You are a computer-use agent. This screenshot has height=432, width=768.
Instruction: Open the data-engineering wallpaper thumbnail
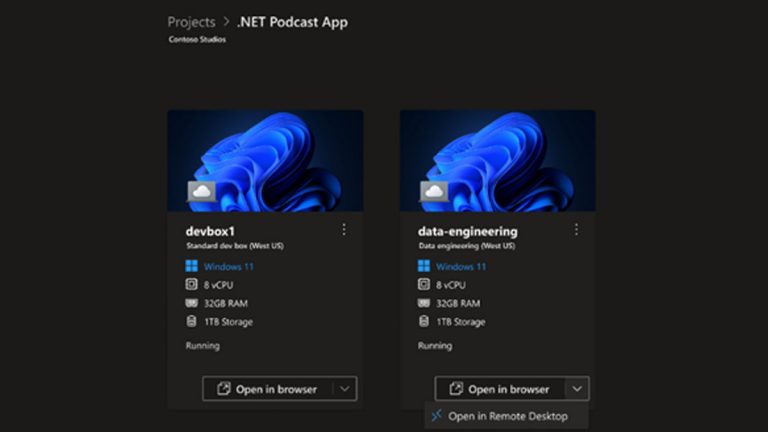tap(498, 161)
